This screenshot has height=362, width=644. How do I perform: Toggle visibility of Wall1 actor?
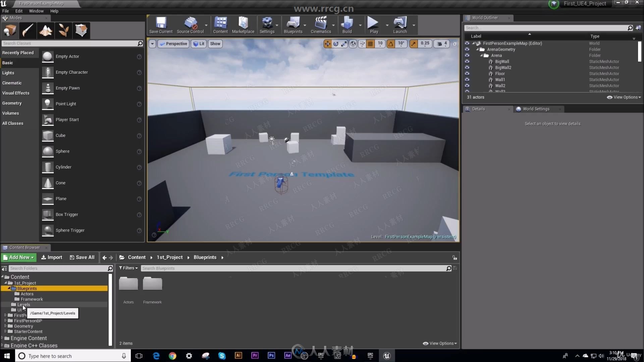click(467, 79)
